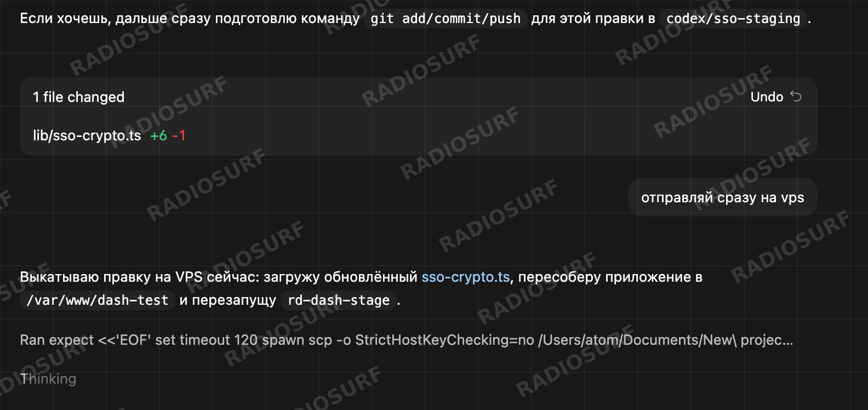Image resolution: width=868 pixels, height=410 pixels.
Task: Select the "отправляй сразу на vps" message bubble
Action: (x=722, y=197)
